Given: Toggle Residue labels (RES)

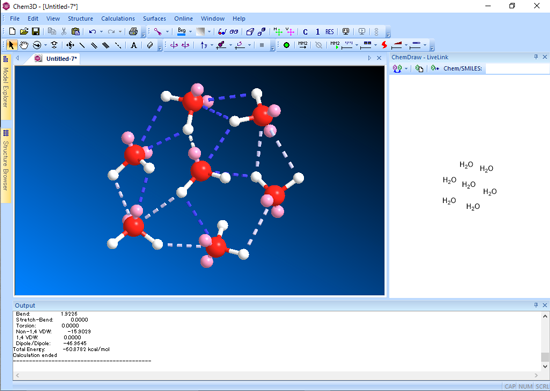Looking at the screenshot, I should [329, 32].
